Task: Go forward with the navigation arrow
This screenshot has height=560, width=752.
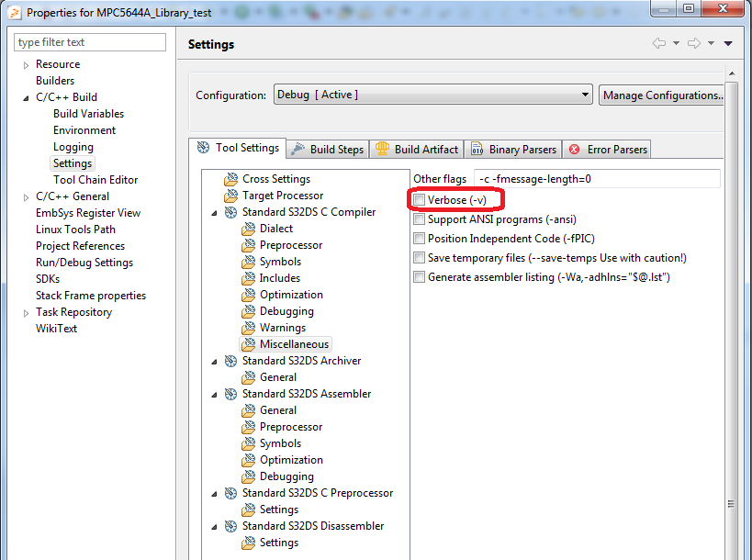Action: [x=694, y=44]
